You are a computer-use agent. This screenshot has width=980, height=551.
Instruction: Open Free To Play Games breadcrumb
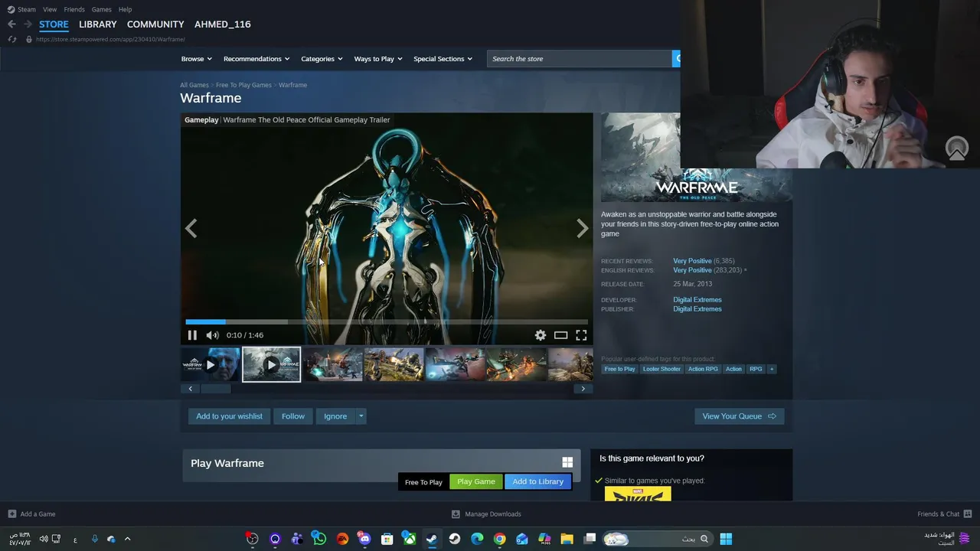coord(243,85)
